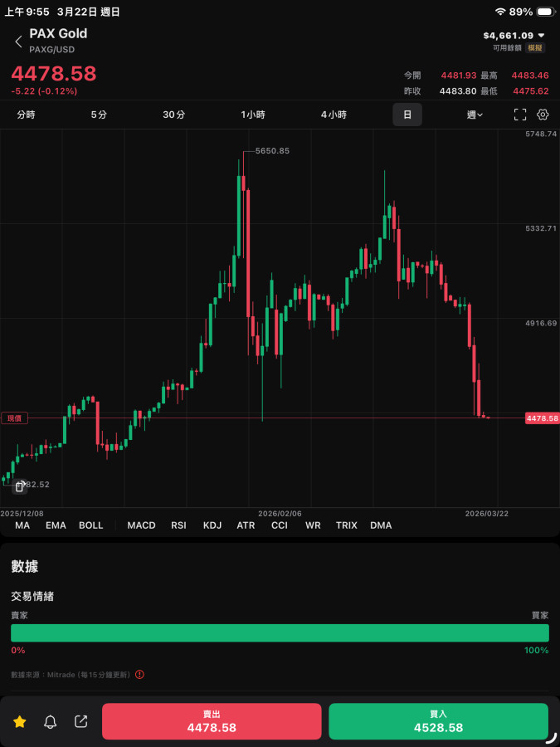This screenshot has width=560, height=747.
Task: Toggle the BOLL overlay indicator
Action: click(x=91, y=525)
